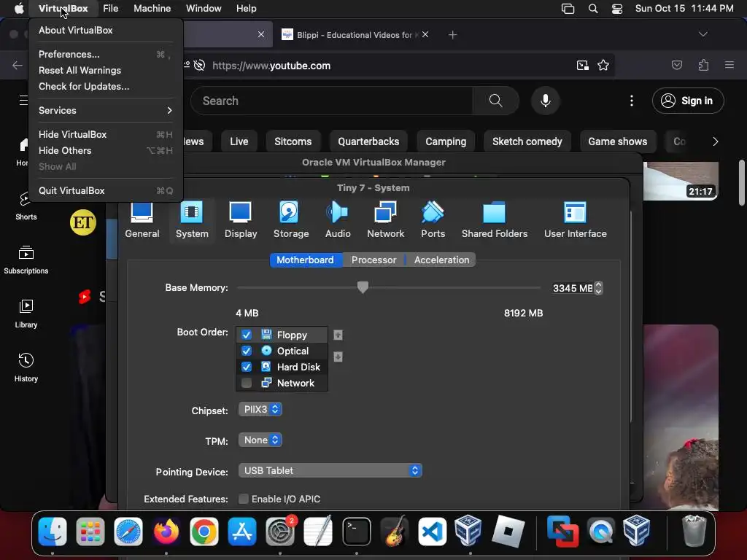The height and width of the screenshot is (560, 747).
Task: Uncheck Floppy in boot order
Action: [x=247, y=335]
